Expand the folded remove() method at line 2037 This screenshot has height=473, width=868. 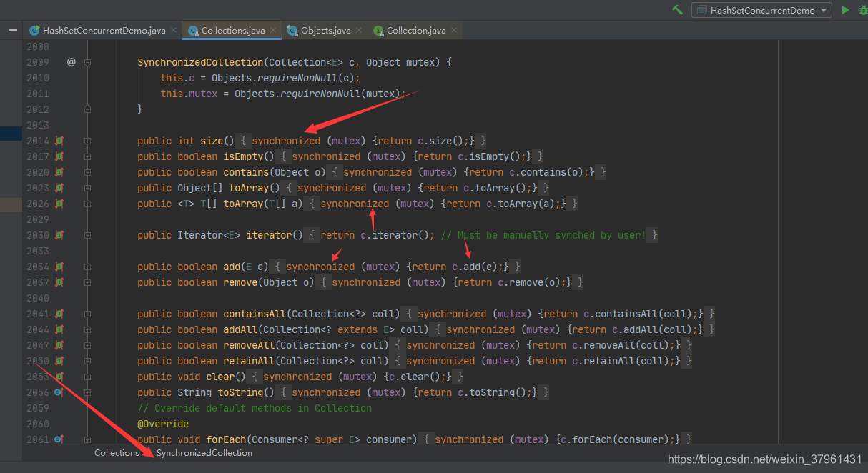pos(87,282)
